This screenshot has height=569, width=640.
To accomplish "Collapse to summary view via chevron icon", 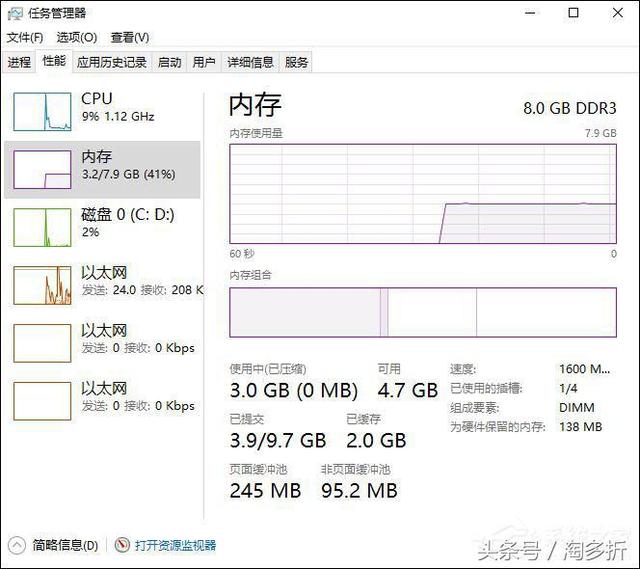I will [16, 545].
